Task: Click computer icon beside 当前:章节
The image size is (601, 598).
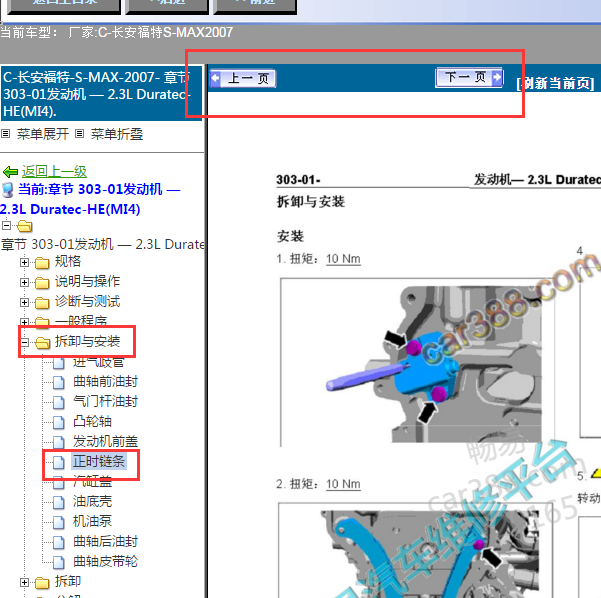Action: (x=8, y=190)
